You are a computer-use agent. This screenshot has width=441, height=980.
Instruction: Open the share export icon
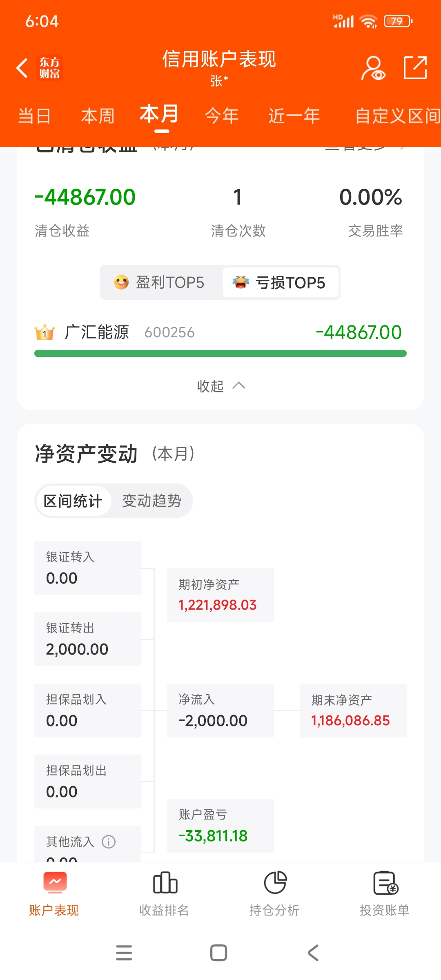[x=415, y=68]
